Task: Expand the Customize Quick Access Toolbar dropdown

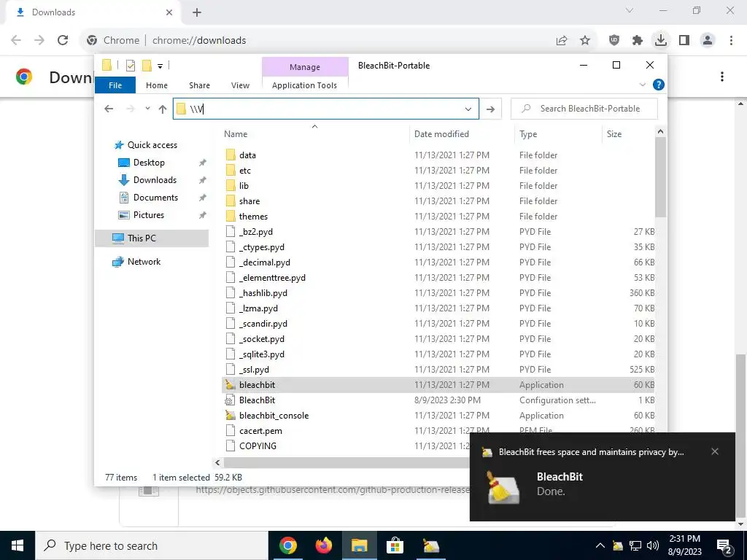Action: pos(160,66)
